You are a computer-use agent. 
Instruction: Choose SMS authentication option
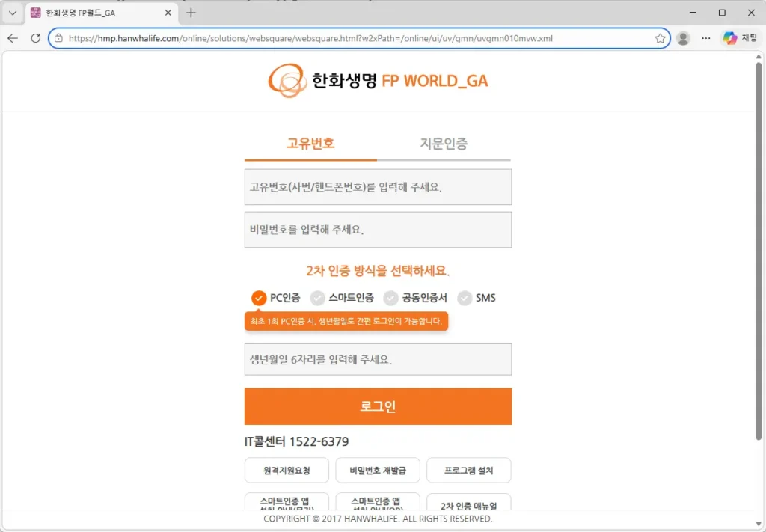(x=465, y=298)
